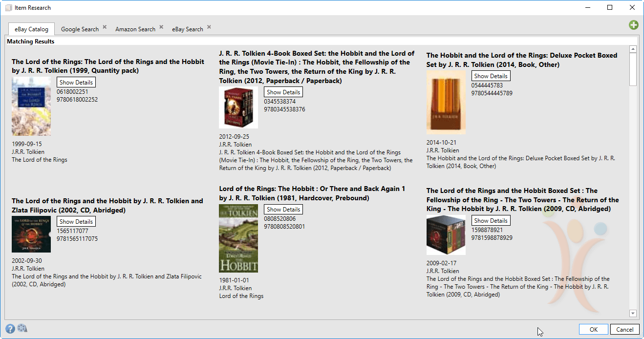Show Details for 1981 Hardcover Hobbit
The image size is (644, 339).
(x=283, y=209)
